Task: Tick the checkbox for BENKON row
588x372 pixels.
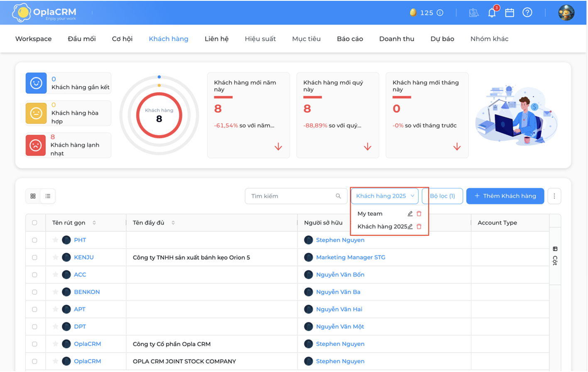Action: coord(34,292)
